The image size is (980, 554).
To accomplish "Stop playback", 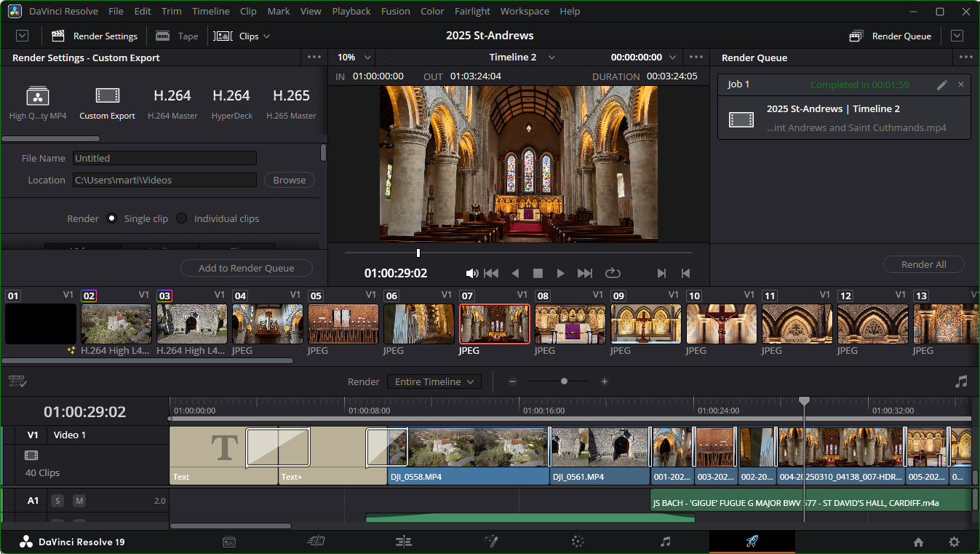I will tap(538, 273).
